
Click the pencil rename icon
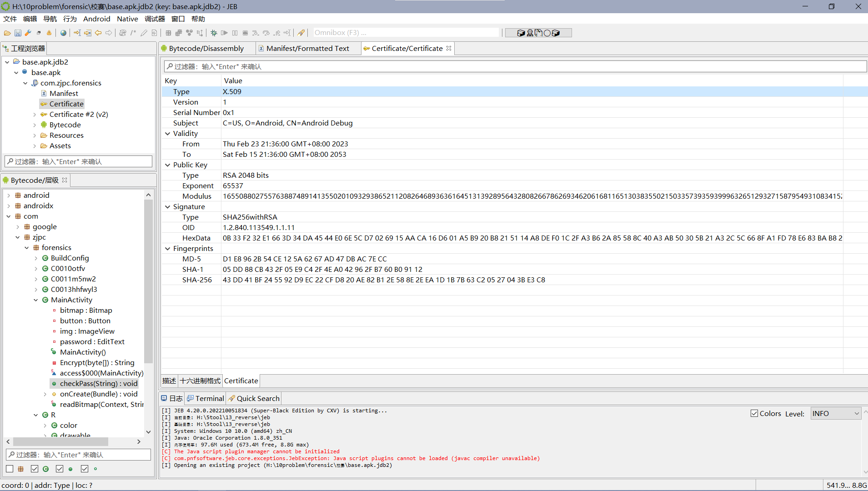pos(144,33)
